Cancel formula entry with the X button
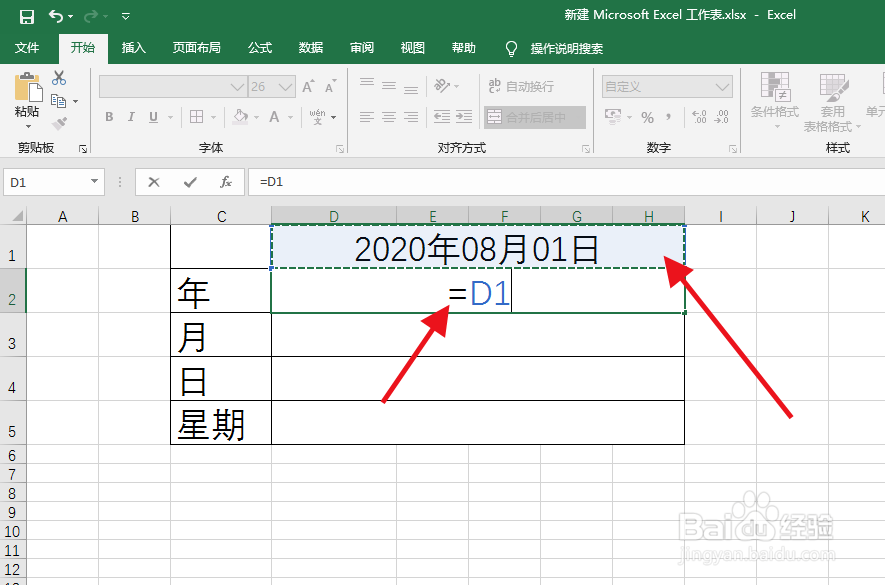Image resolution: width=885 pixels, height=585 pixels. (153, 182)
